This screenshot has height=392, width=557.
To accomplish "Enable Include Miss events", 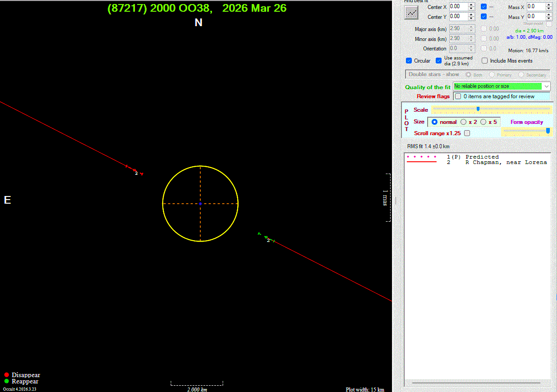I will click(x=485, y=61).
